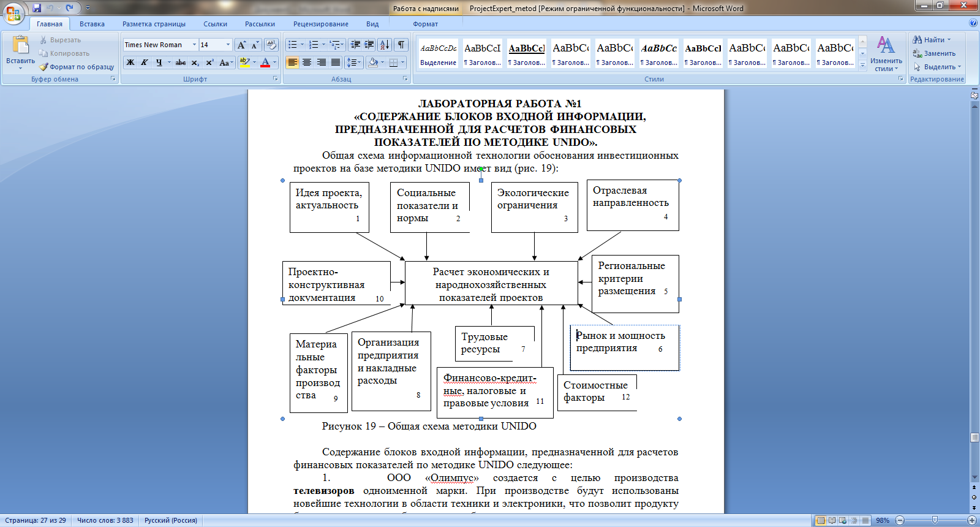Click Copy (Копировать) in clipboard group
The height and width of the screenshot is (527, 980).
click(64, 53)
